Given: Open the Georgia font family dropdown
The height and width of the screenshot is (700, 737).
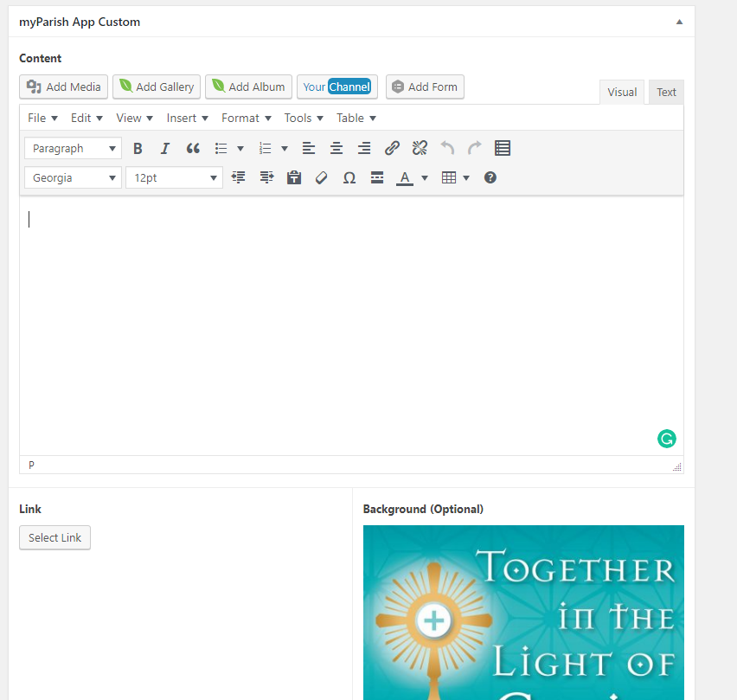Looking at the screenshot, I should click(x=73, y=177).
